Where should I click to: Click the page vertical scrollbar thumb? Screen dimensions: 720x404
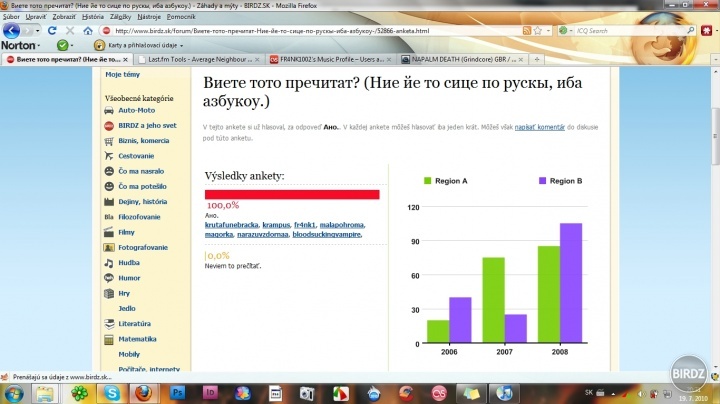point(715,136)
